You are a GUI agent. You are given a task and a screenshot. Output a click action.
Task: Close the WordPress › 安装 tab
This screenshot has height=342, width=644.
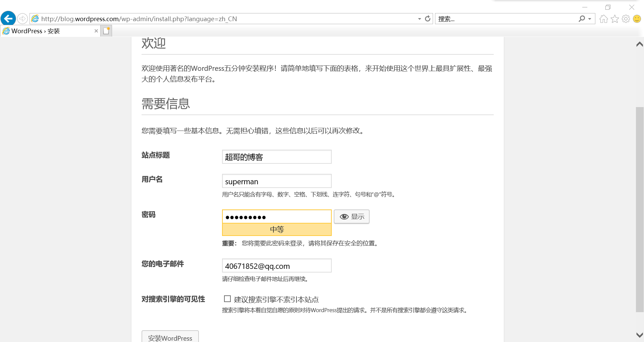[96, 31]
